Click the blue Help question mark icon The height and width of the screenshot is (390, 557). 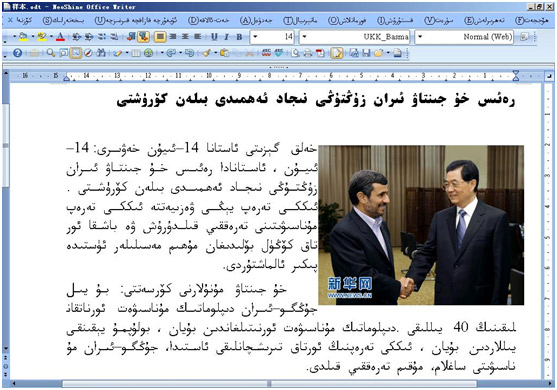click(17, 53)
